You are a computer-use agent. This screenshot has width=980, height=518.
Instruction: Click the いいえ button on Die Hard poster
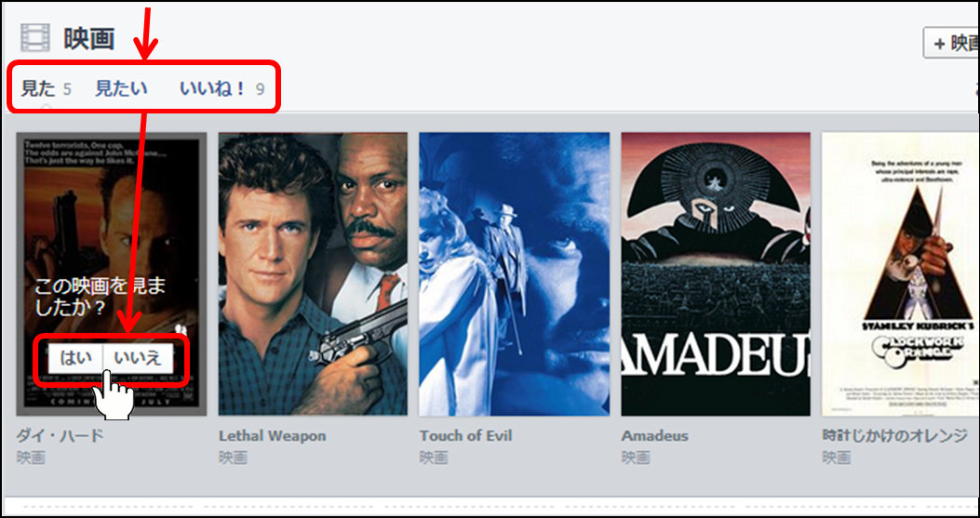(138, 358)
